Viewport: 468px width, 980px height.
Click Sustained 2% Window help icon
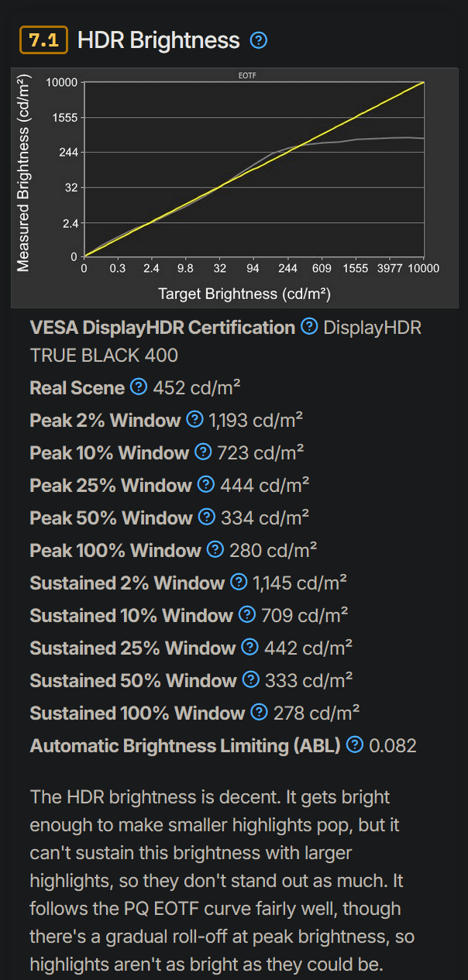[238, 583]
